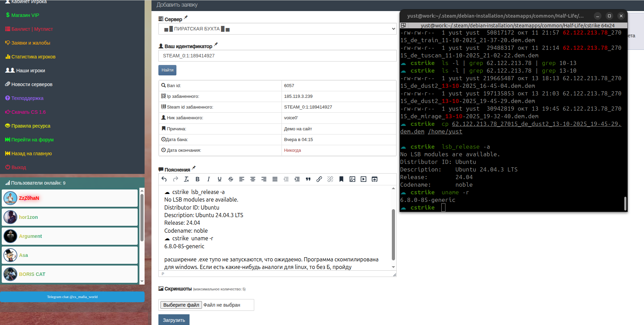Screen dimensions: 644x325
Task: Toggle italic formatting in the editor
Action: [x=209, y=179]
